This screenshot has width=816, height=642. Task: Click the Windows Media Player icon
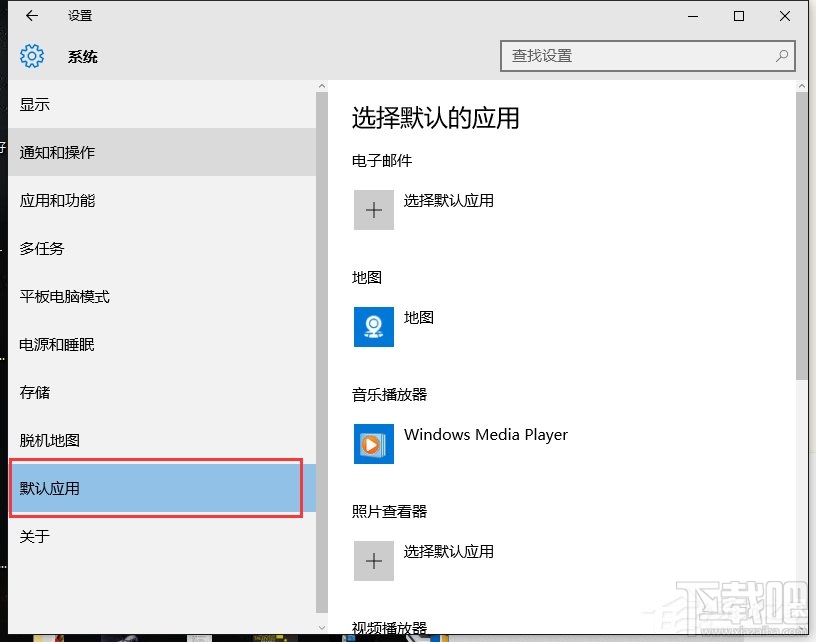tap(373, 444)
